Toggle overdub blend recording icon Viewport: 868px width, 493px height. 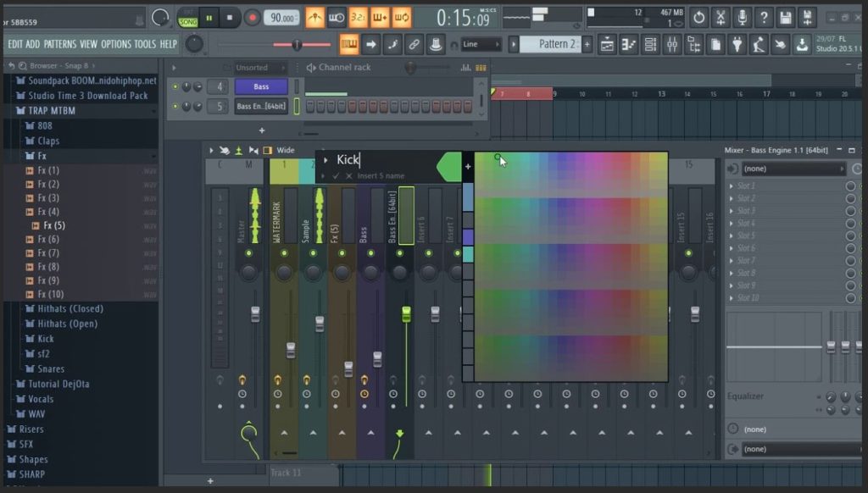point(380,18)
